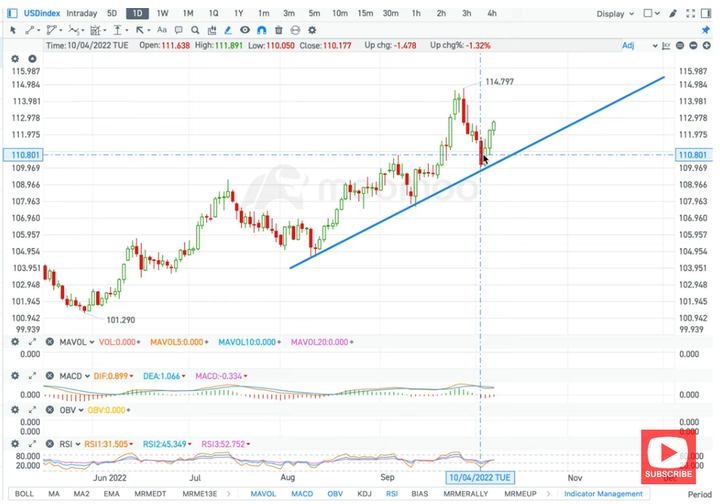Add a comment bubble note
Screen dimensions: 720x504
point(179,30)
